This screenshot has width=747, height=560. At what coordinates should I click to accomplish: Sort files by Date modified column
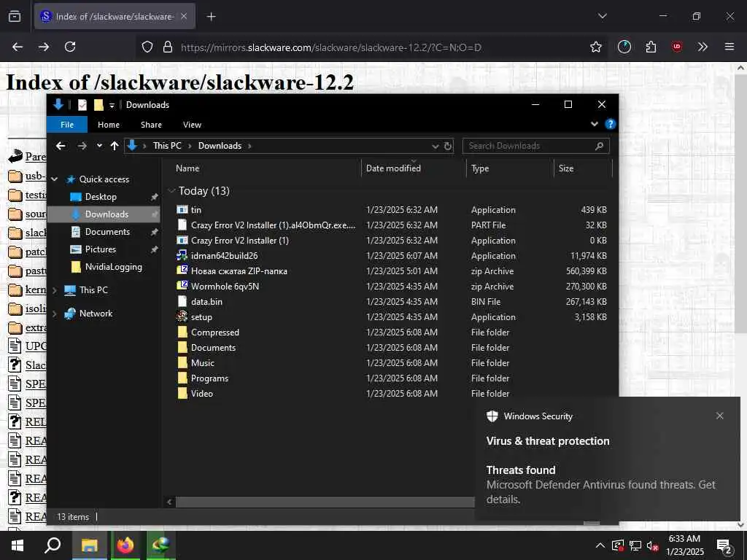tap(393, 168)
